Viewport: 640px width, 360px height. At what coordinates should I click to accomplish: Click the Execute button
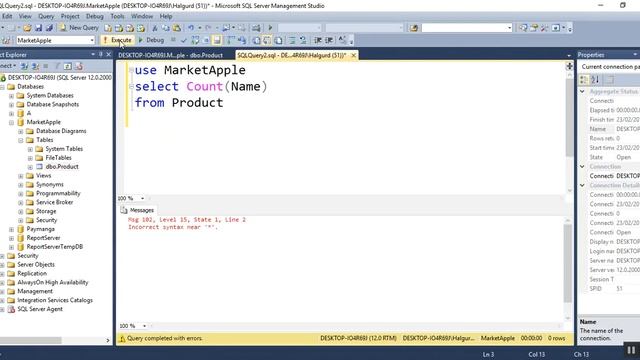point(118,40)
